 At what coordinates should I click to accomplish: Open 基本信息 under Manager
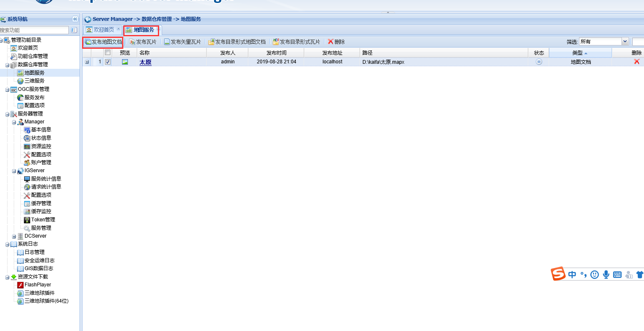pyautogui.click(x=41, y=130)
